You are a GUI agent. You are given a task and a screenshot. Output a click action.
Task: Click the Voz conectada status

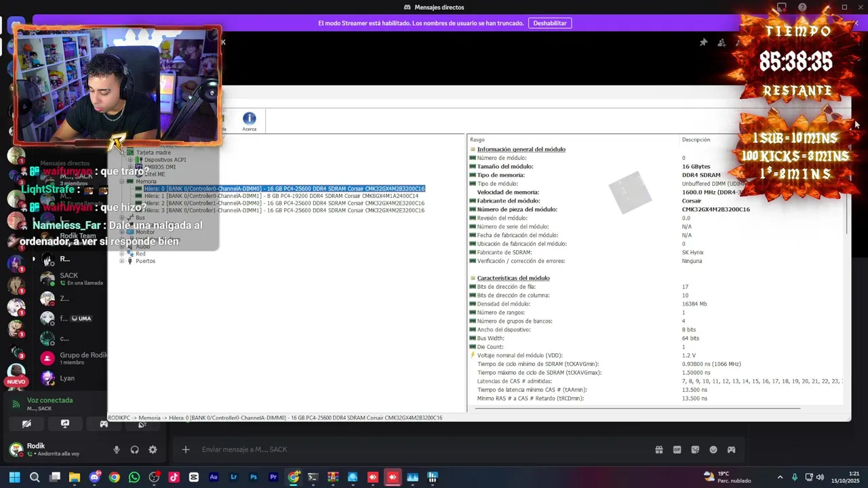coord(50,401)
